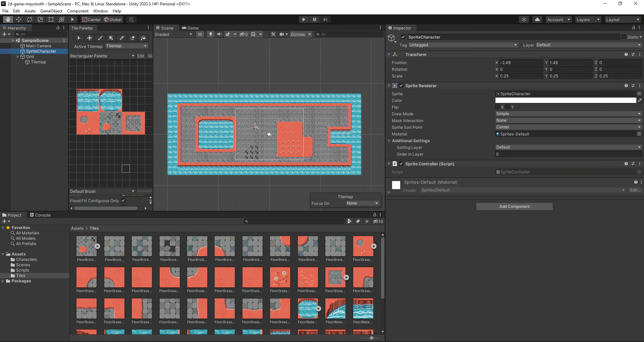Check Flip Y checkbox

507,107
